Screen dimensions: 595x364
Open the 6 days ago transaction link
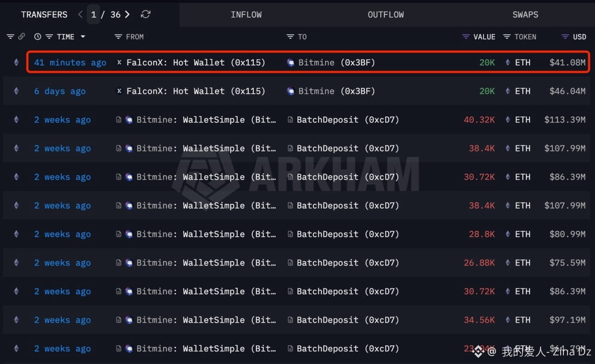click(60, 91)
